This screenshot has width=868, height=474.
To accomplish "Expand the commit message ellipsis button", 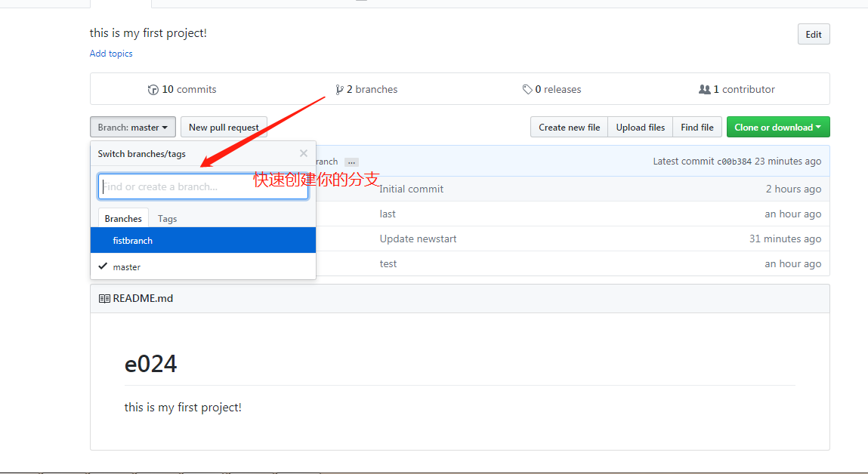I will click(351, 162).
